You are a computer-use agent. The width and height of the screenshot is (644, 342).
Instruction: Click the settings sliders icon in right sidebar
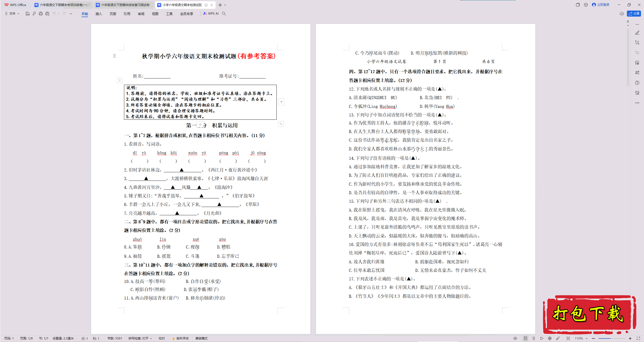point(637,53)
